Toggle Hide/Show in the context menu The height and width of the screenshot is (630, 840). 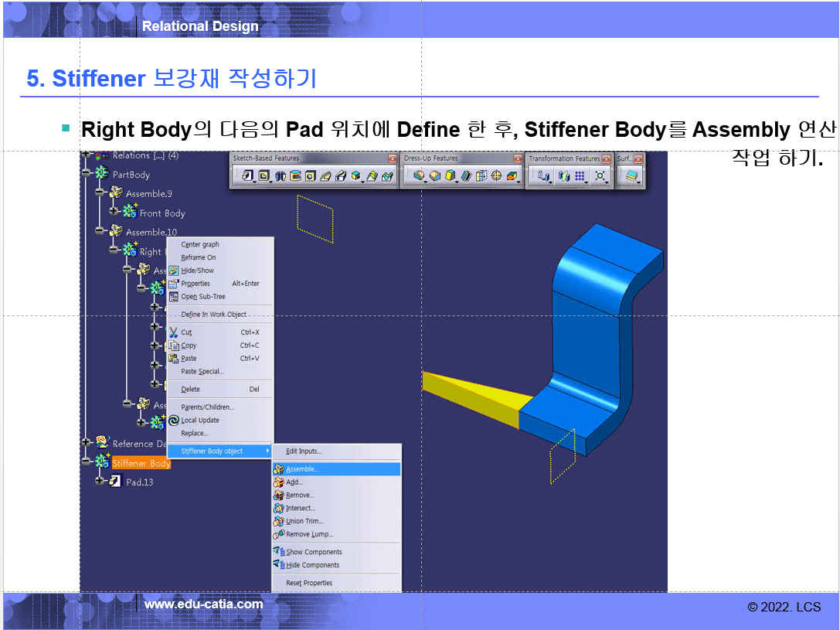point(197,271)
